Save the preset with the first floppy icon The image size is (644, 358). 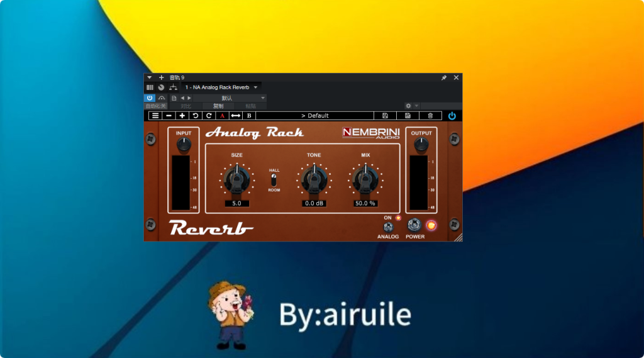(x=386, y=116)
